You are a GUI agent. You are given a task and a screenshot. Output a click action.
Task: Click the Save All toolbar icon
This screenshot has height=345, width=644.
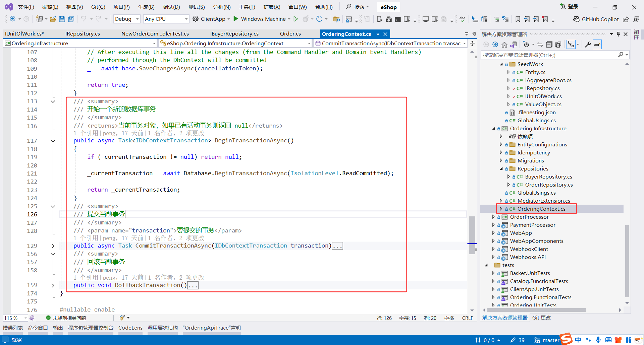[x=71, y=19]
